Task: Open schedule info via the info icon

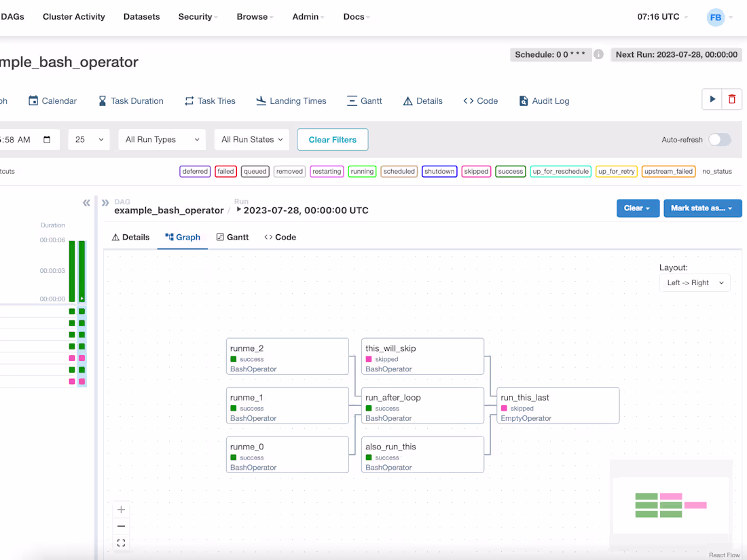Action: [598, 54]
